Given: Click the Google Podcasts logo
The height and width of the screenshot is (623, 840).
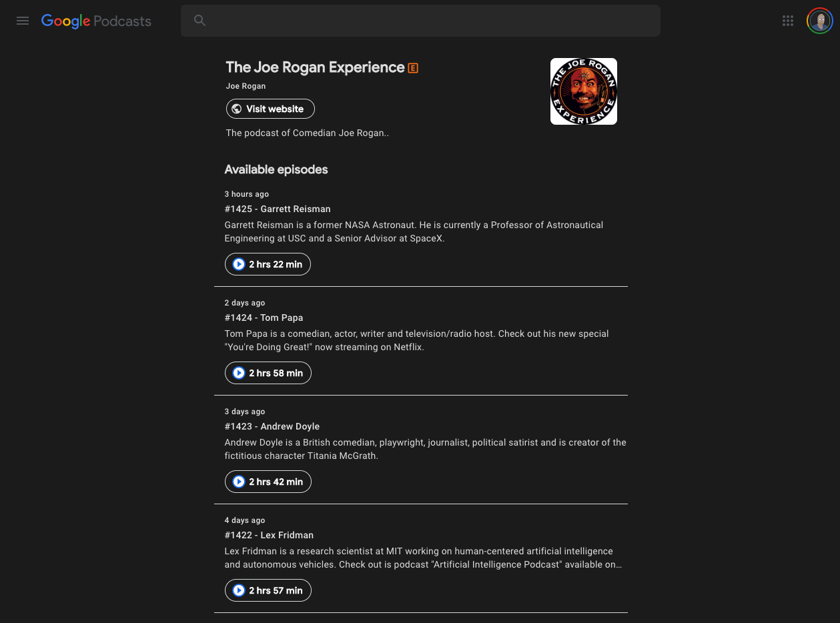Looking at the screenshot, I should 96,21.
